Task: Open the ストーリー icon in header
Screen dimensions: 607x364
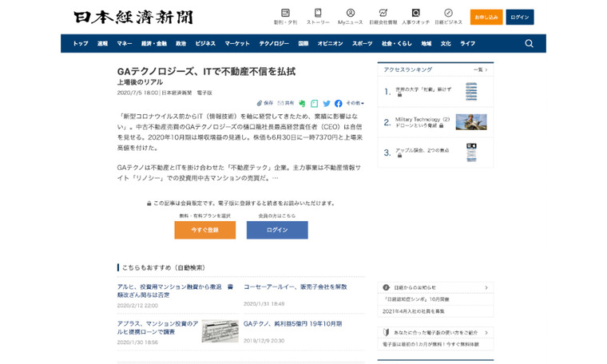Action: 318,14
